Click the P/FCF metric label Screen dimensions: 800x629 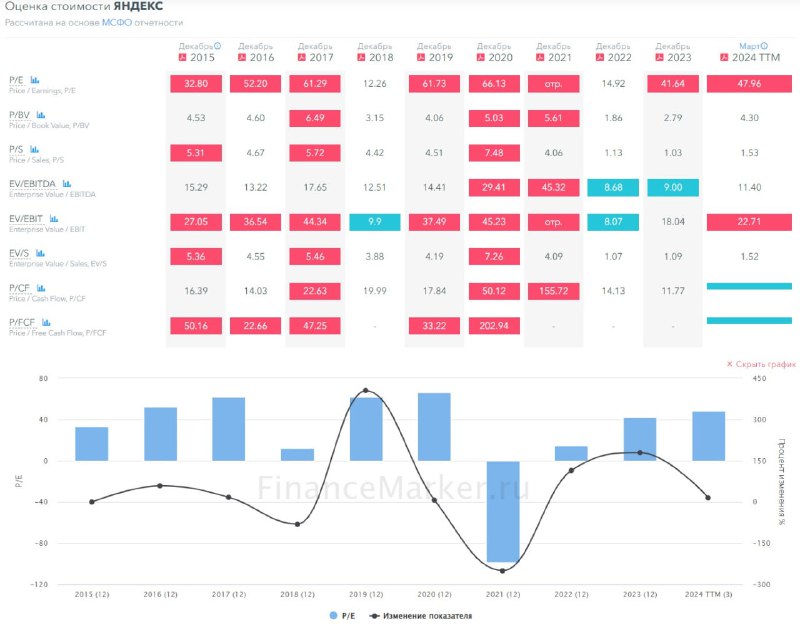[22, 322]
